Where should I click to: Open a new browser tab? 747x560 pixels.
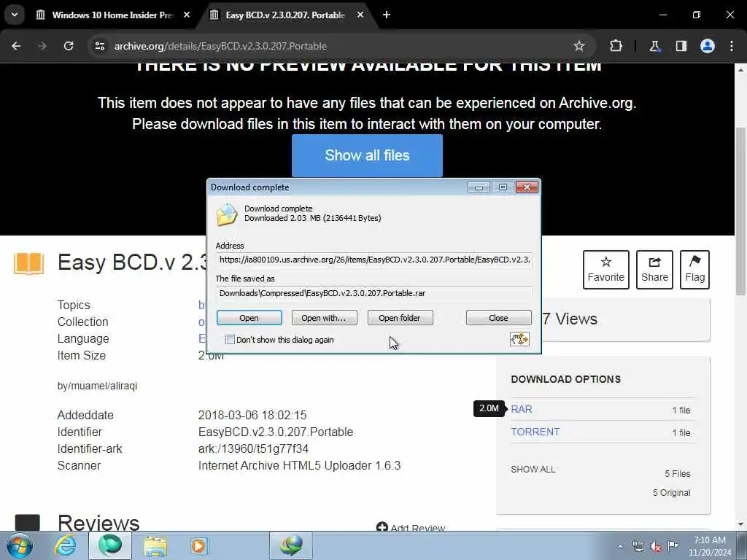(x=387, y=15)
